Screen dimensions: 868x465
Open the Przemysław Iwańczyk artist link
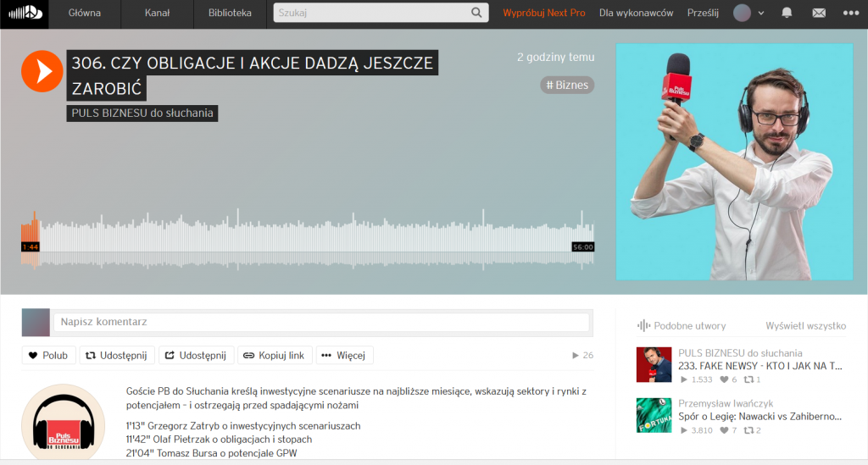pos(726,403)
